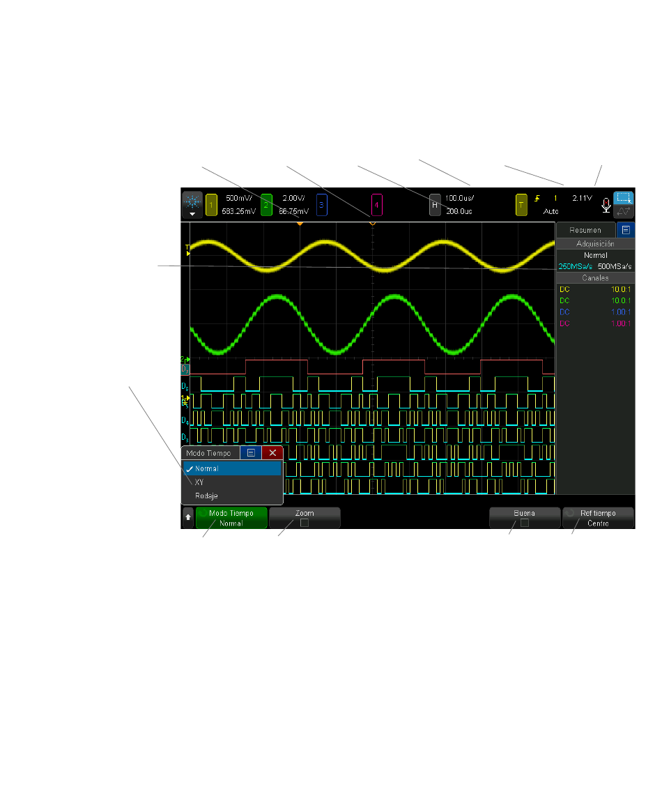Select the rectangle zoom draw tool
This screenshot has width=662, height=812.
click(624, 197)
